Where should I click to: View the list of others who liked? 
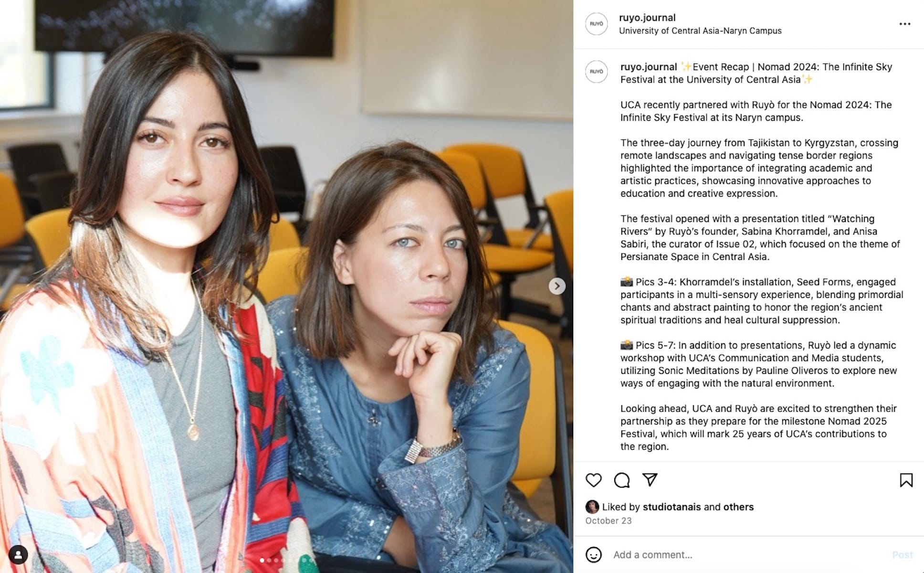738,507
